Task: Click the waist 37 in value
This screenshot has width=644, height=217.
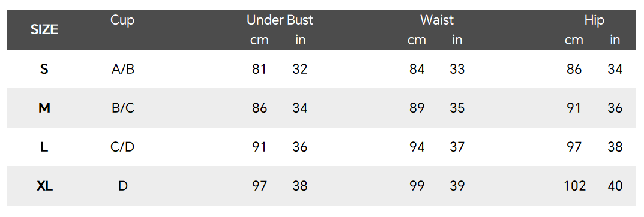Action: (x=457, y=147)
